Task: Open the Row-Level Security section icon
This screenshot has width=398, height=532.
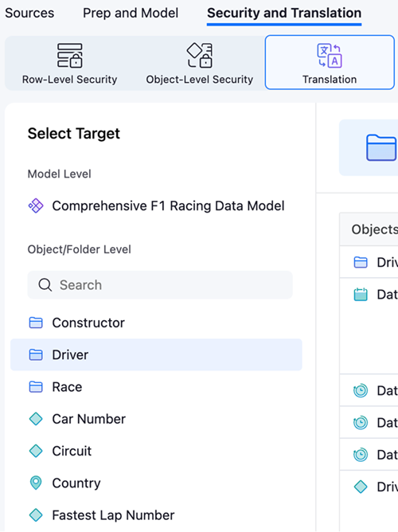Action: (69, 55)
